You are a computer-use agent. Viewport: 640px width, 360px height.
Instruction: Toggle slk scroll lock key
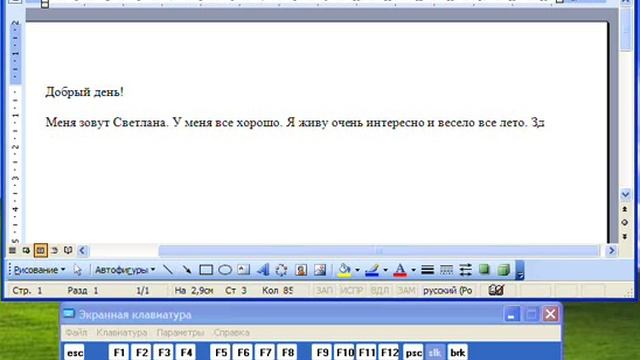435,352
